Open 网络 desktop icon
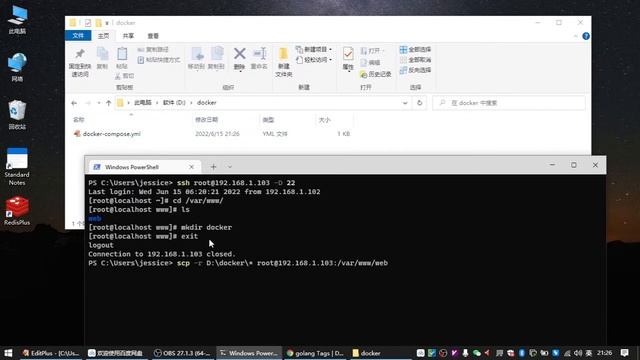 pos(17,67)
